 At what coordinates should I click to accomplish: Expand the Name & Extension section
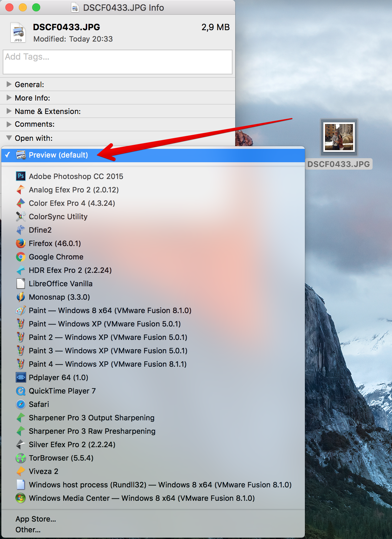(x=9, y=111)
